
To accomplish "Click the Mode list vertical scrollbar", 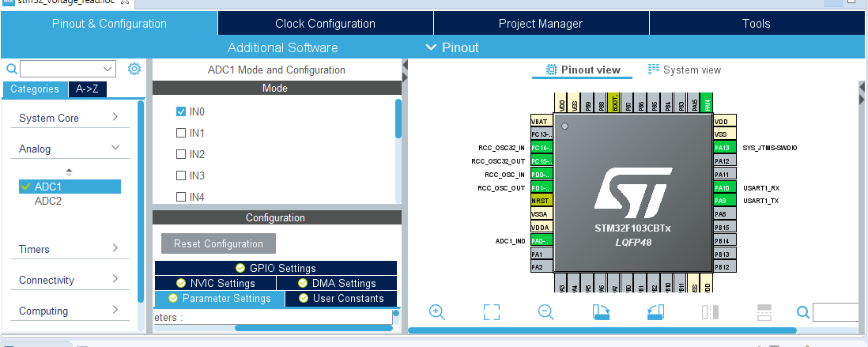I will [398, 119].
